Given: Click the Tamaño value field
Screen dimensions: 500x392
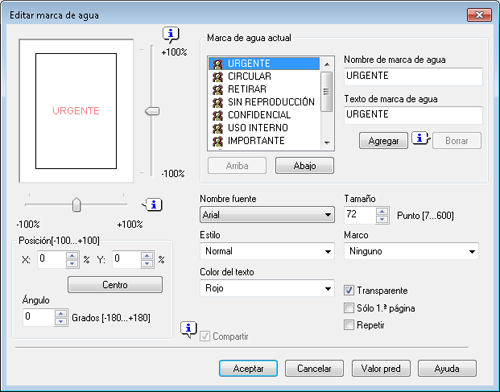Looking at the screenshot, I should click(x=360, y=215).
